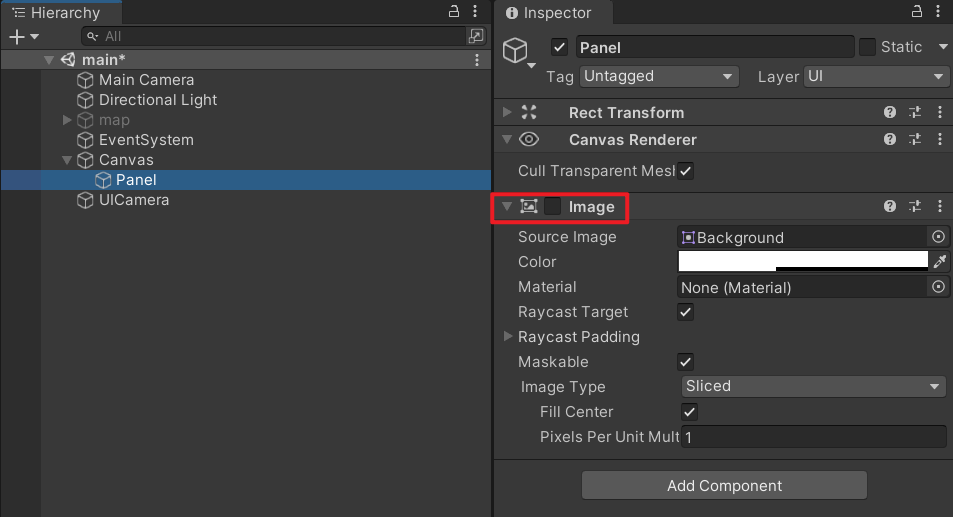Open Image component help reference
Viewport: 953px width, 517px height.
[x=890, y=207]
